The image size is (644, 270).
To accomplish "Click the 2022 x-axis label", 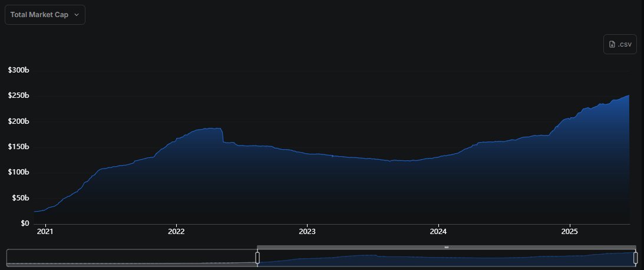I will 176,231.
